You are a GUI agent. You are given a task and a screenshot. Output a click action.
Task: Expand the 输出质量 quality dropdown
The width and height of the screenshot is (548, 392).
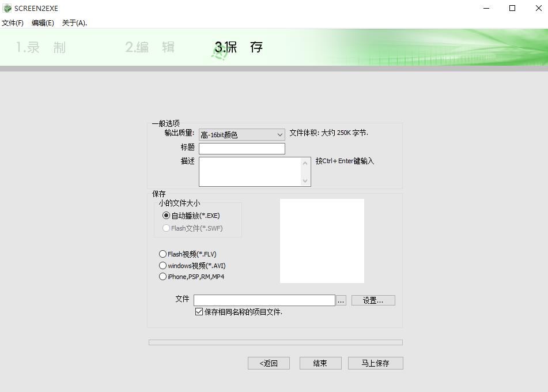(x=242, y=135)
